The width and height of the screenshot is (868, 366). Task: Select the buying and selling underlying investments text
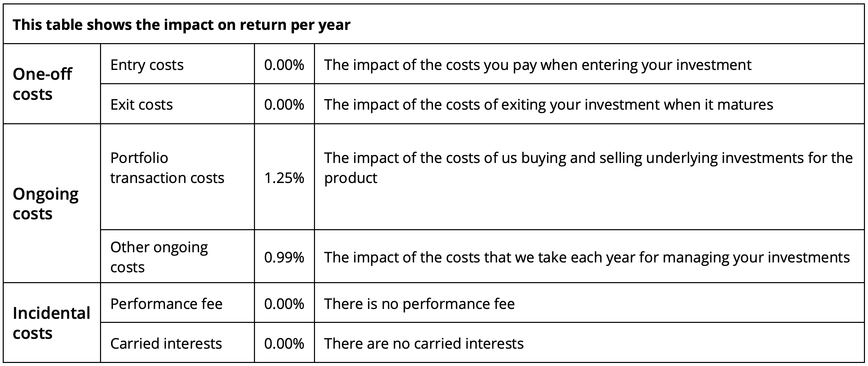588,168
